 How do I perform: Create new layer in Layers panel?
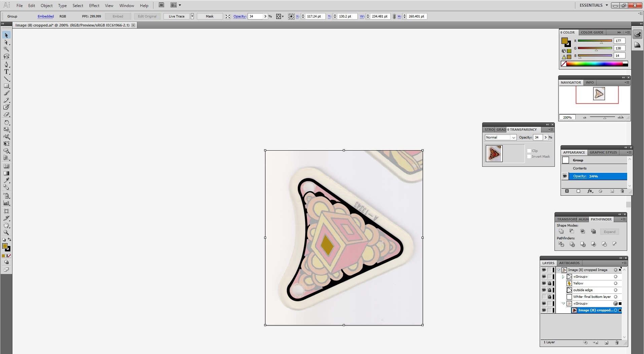pos(606,343)
